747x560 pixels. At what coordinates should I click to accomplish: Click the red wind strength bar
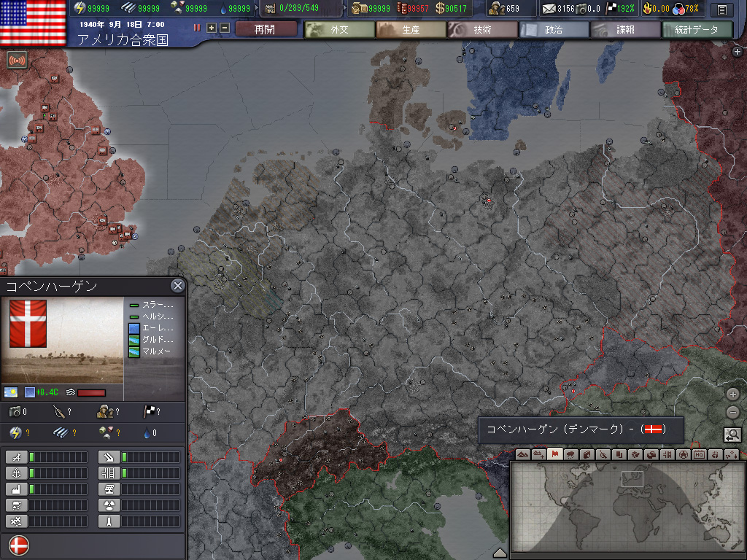(91, 393)
